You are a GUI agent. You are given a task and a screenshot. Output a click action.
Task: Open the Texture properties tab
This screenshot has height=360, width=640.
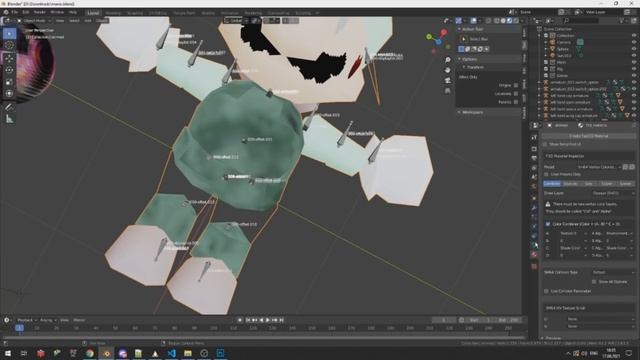(534, 266)
